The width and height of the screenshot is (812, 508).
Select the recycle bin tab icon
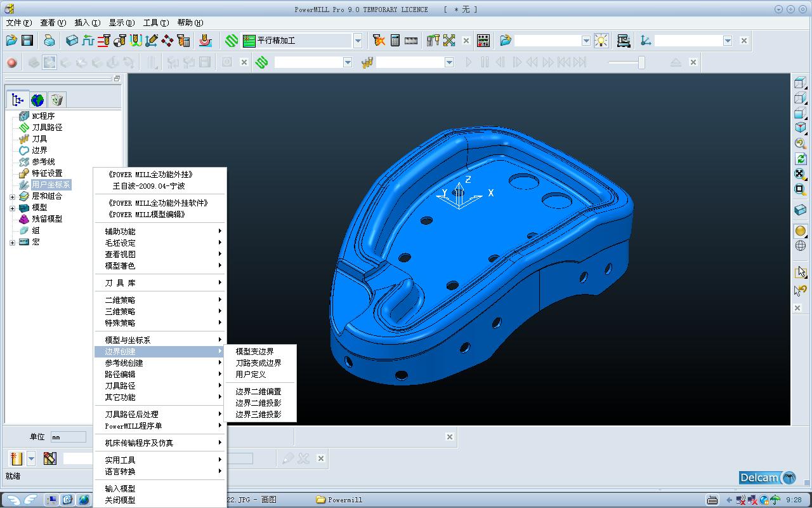pyautogui.click(x=57, y=100)
